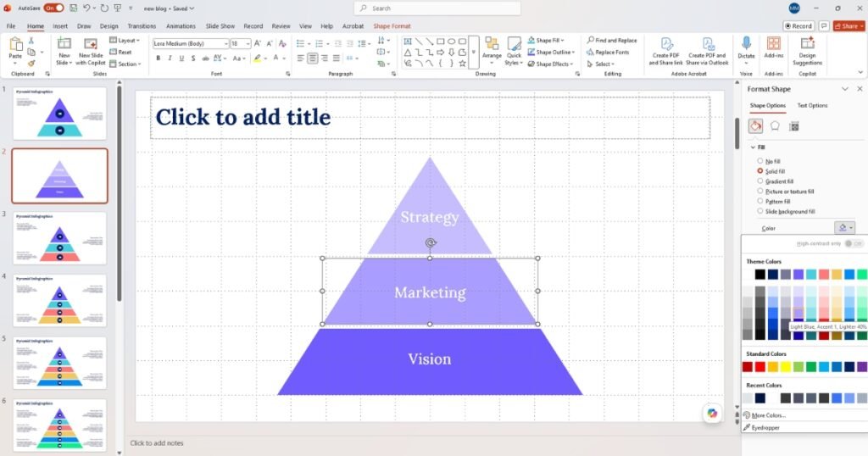Image resolution: width=868 pixels, height=456 pixels.
Task: Collapse the Fill section expander
Action: coord(753,147)
